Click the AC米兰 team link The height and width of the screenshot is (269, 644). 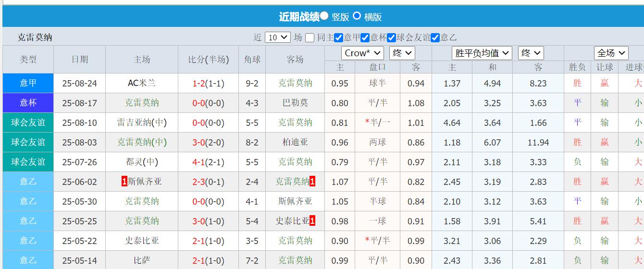pos(141,83)
